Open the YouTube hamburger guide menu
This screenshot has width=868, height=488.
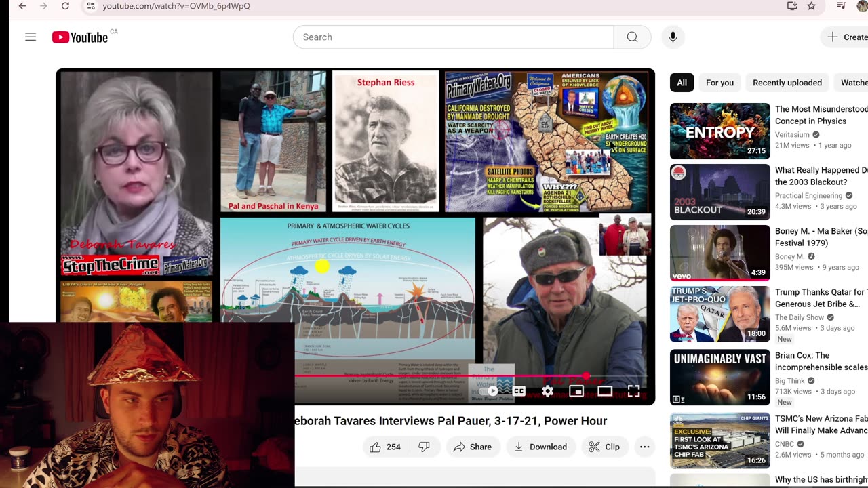[31, 37]
